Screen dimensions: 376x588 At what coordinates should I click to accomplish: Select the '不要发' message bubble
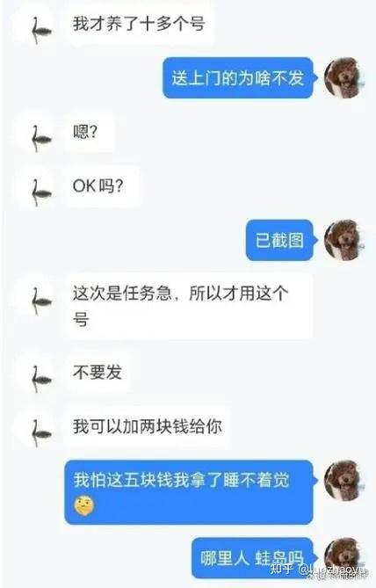(98, 373)
